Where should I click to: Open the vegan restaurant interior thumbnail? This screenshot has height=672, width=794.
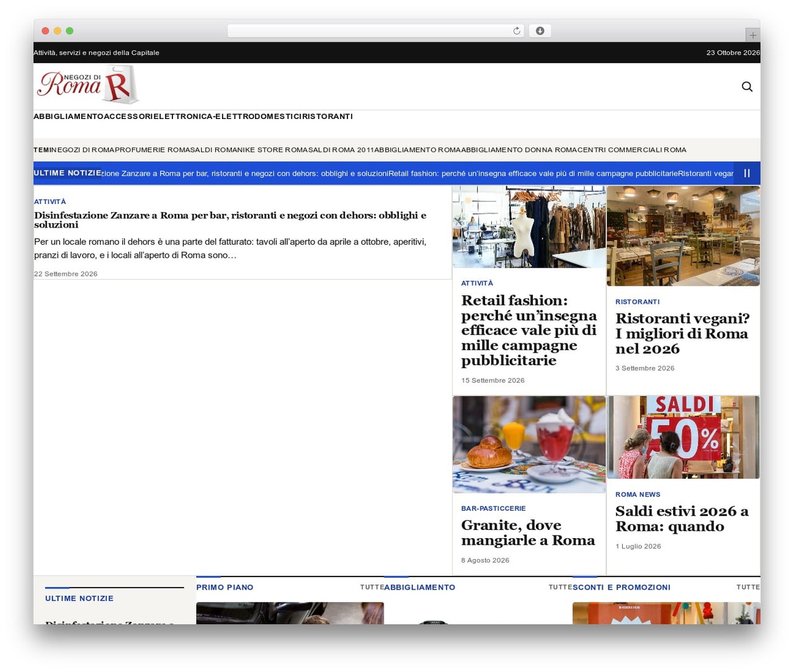coord(683,236)
